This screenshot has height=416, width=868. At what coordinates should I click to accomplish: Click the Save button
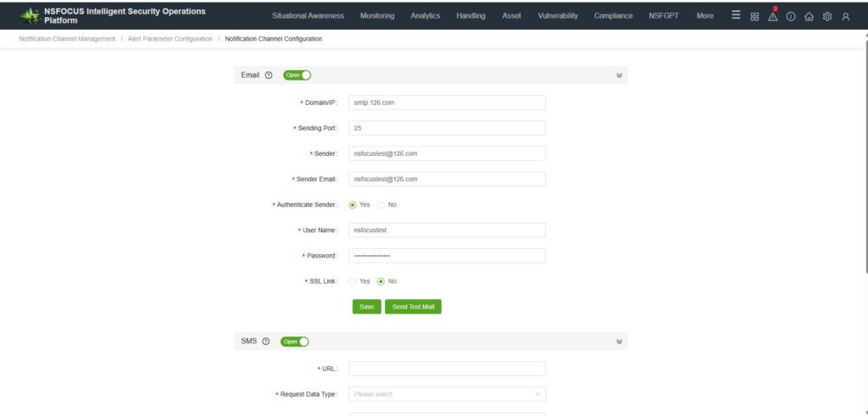pos(366,307)
